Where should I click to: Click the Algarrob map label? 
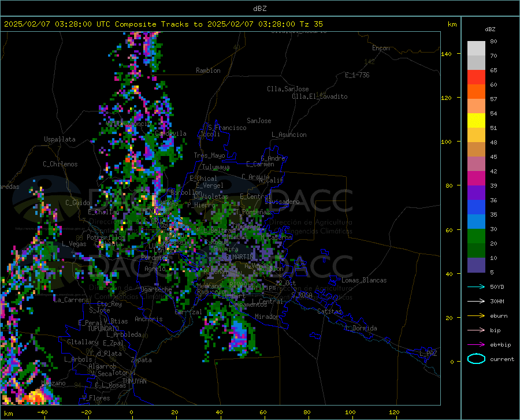pos(102,366)
